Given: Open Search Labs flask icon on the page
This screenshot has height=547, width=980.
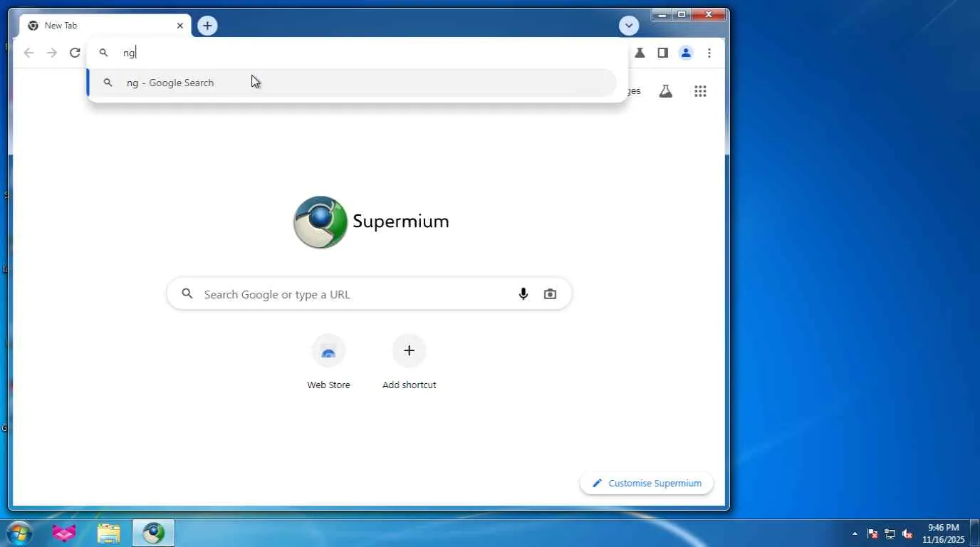Looking at the screenshot, I should click(666, 91).
